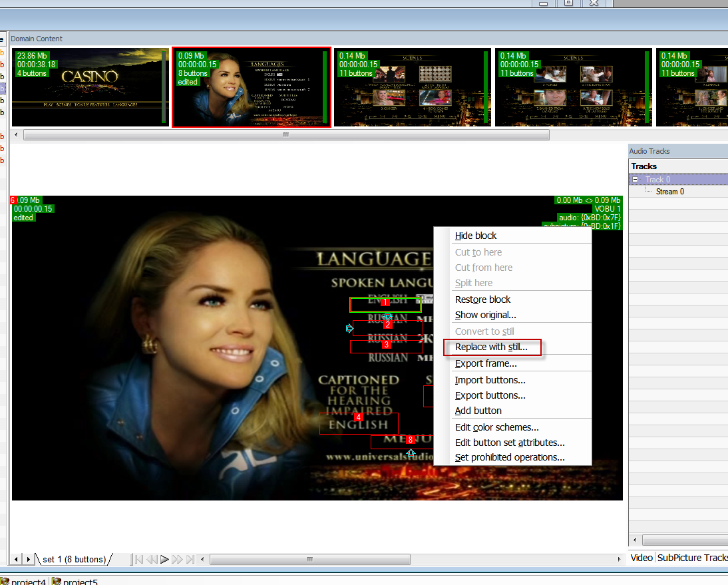Click the preview horizontal scrollbar thumb
The width and height of the screenshot is (728, 585).
(310, 560)
